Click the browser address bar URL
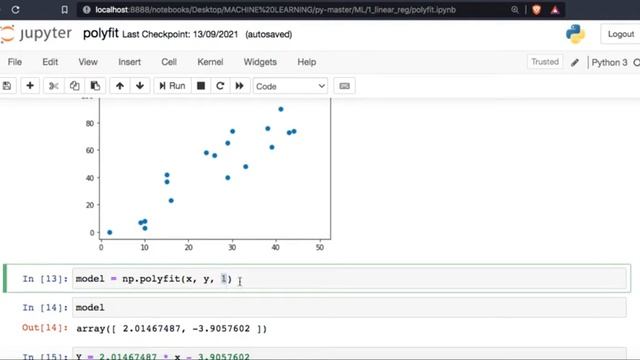The height and width of the screenshot is (360, 640). click(276, 9)
